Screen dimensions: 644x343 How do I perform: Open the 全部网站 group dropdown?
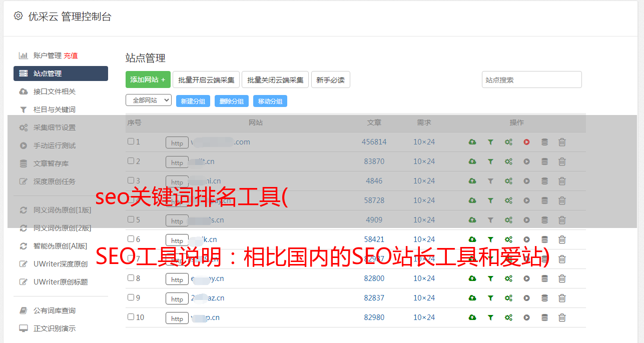click(x=149, y=100)
